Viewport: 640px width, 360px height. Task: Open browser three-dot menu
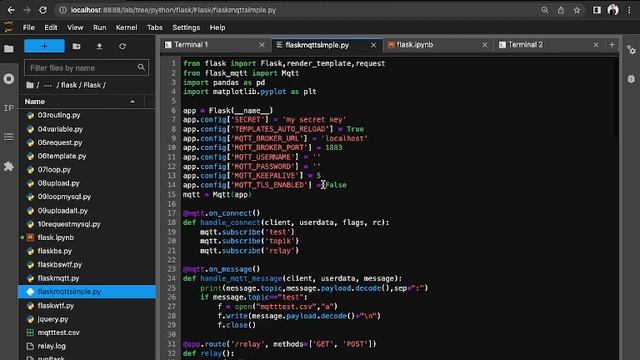(x=629, y=10)
